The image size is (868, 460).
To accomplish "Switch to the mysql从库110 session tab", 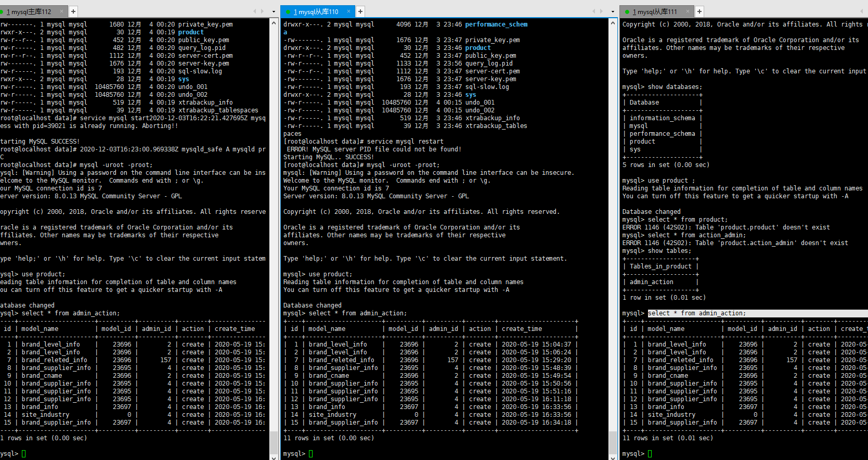I will [318, 11].
